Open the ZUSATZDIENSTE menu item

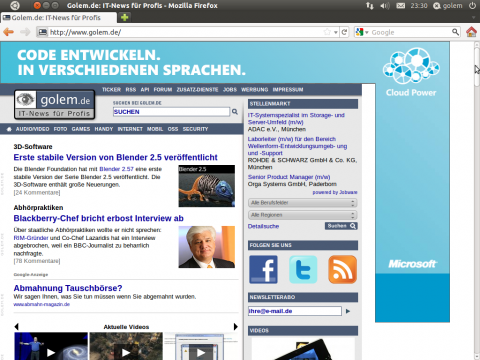point(197,90)
